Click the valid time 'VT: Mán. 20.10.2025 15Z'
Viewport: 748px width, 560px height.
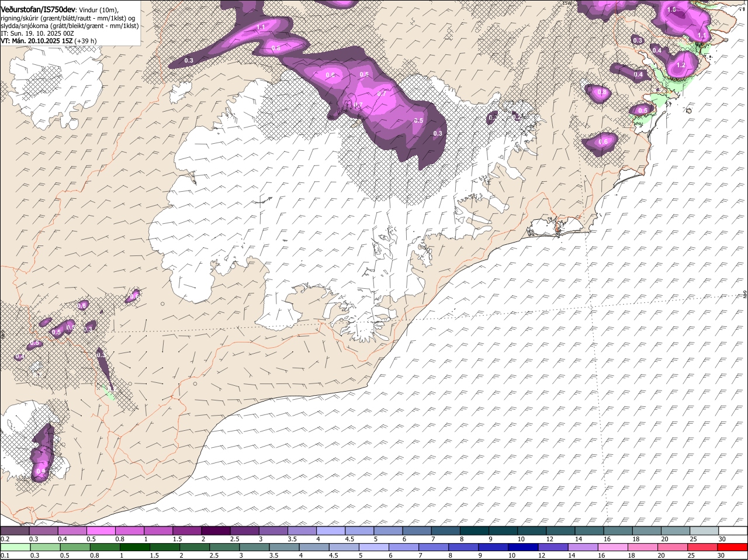37,41
